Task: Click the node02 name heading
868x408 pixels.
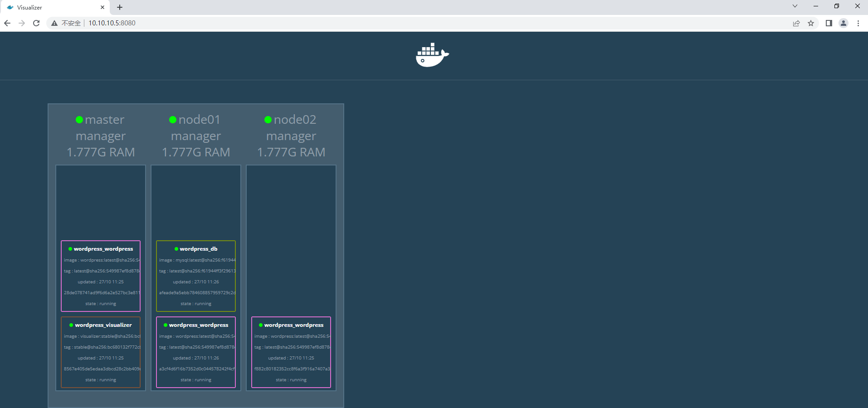Action: click(x=295, y=120)
